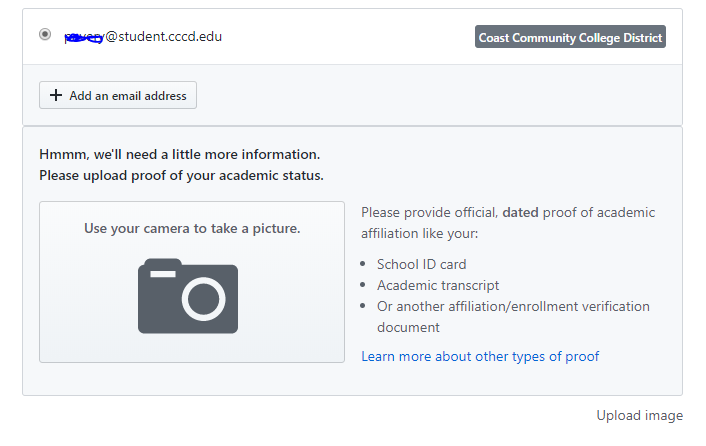The width and height of the screenshot is (706, 446).
Task: Click the blue scribble redaction over the email
Action: click(x=84, y=37)
